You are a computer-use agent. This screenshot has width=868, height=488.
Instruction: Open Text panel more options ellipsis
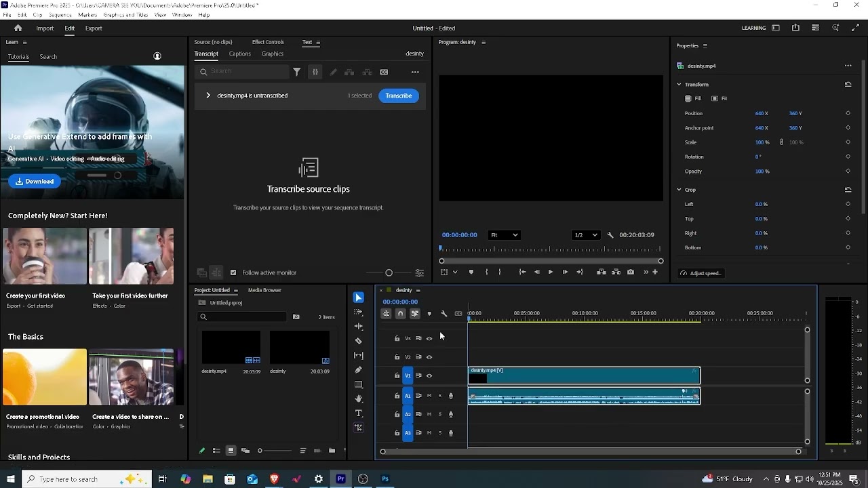click(415, 72)
